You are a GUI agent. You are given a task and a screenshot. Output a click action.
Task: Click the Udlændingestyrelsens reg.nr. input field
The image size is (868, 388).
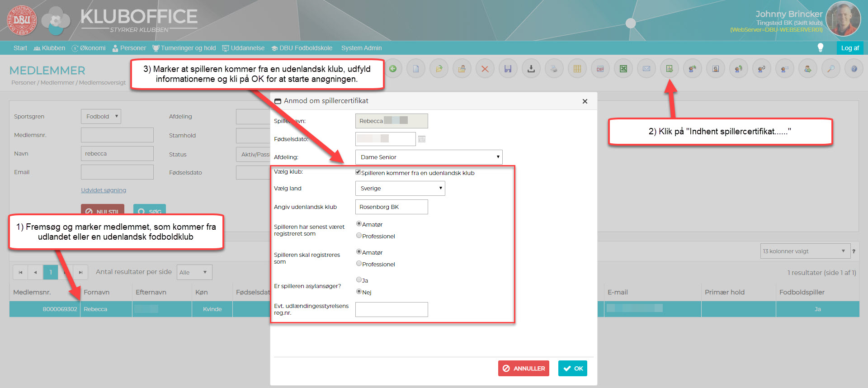click(392, 309)
